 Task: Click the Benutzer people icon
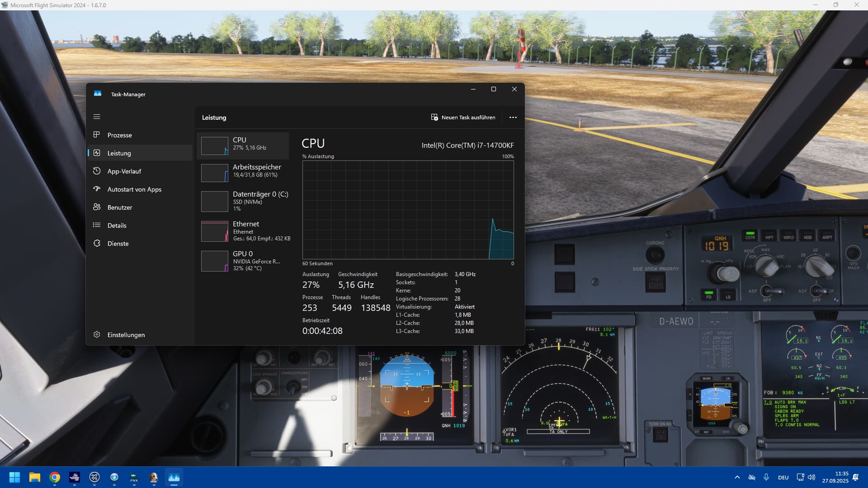tap(97, 207)
